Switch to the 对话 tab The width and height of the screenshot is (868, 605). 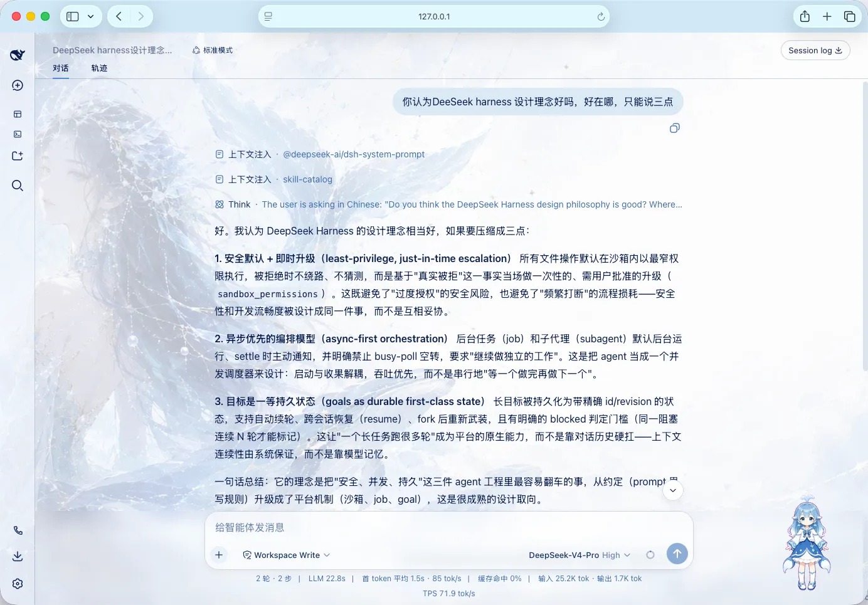pyautogui.click(x=61, y=68)
